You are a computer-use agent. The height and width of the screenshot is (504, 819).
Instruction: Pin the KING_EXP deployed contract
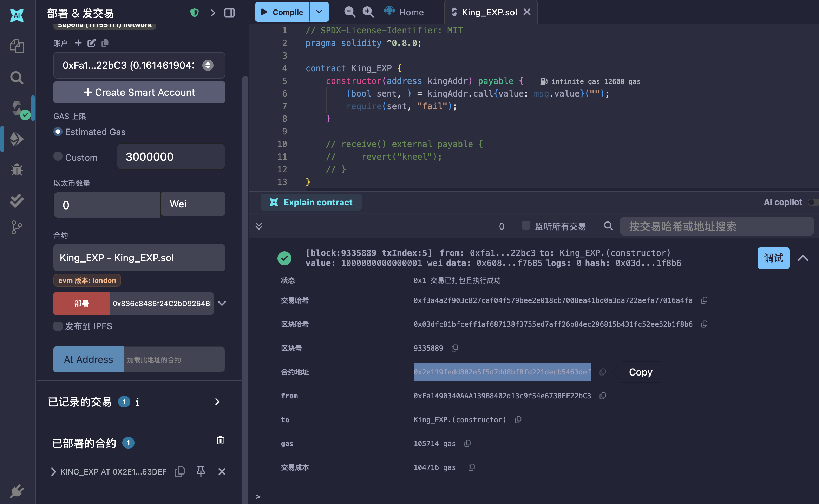click(x=201, y=471)
